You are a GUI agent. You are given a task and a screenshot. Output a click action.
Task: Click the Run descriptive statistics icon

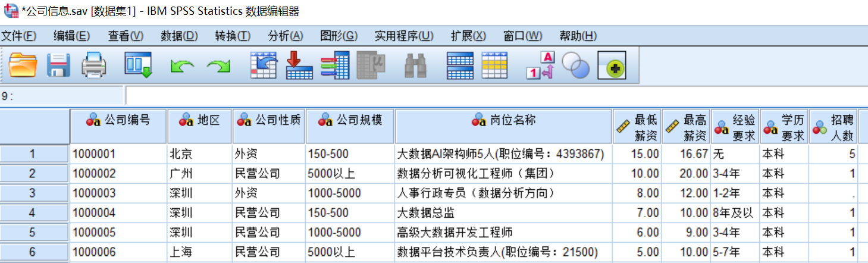pyautogui.click(x=371, y=65)
